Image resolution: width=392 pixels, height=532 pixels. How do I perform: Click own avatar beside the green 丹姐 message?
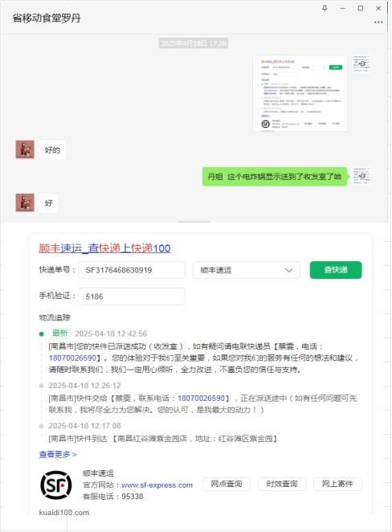coord(361,176)
